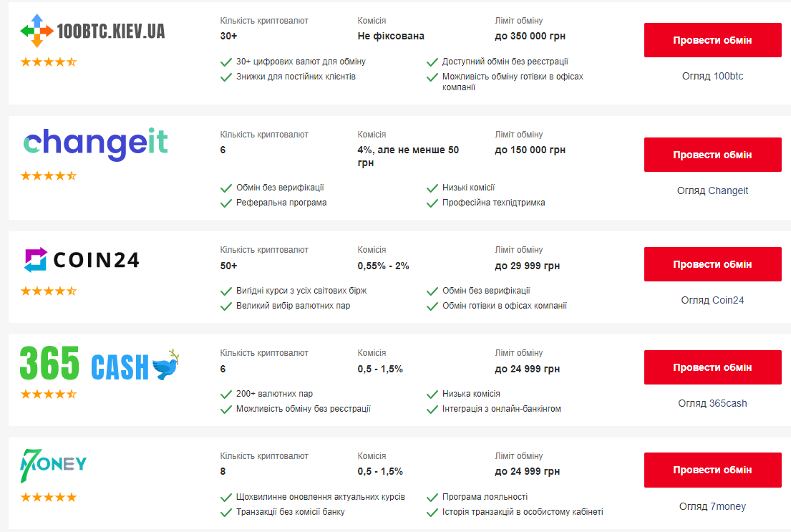The width and height of the screenshot is (791, 532).
Task: Open the Огляд Coin24 review link
Action: tap(712, 300)
